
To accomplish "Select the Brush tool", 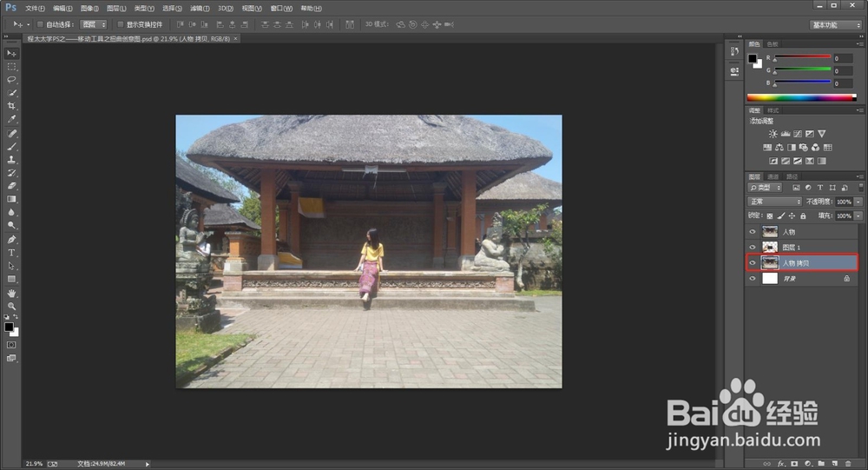I will (x=11, y=147).
